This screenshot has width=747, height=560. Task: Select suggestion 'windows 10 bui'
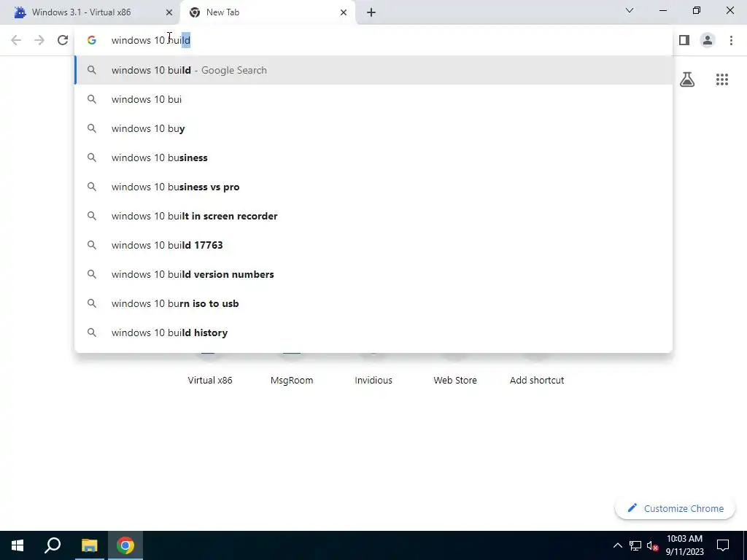point(373,99)
